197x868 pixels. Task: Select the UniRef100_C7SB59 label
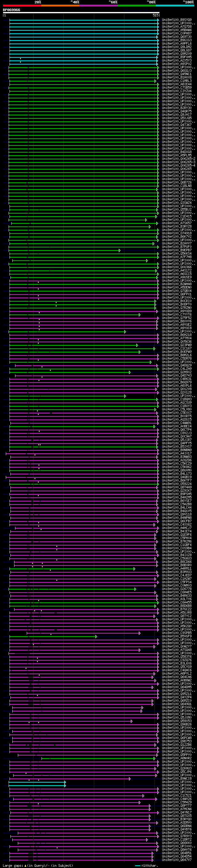[x=177, y=88]
